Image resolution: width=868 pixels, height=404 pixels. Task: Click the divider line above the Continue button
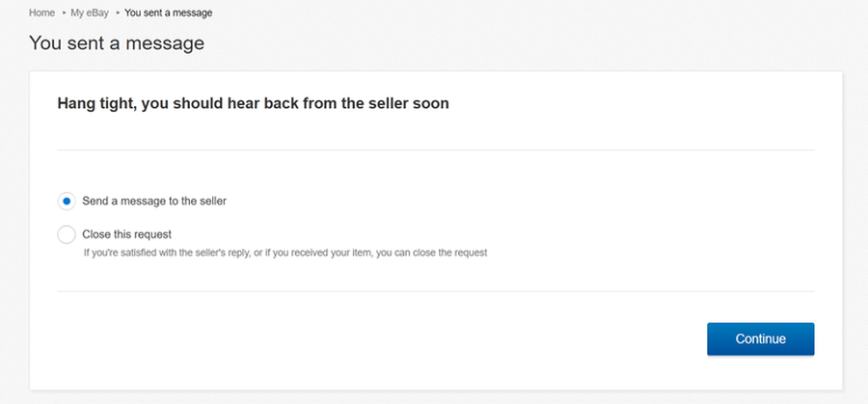(436, 291)
